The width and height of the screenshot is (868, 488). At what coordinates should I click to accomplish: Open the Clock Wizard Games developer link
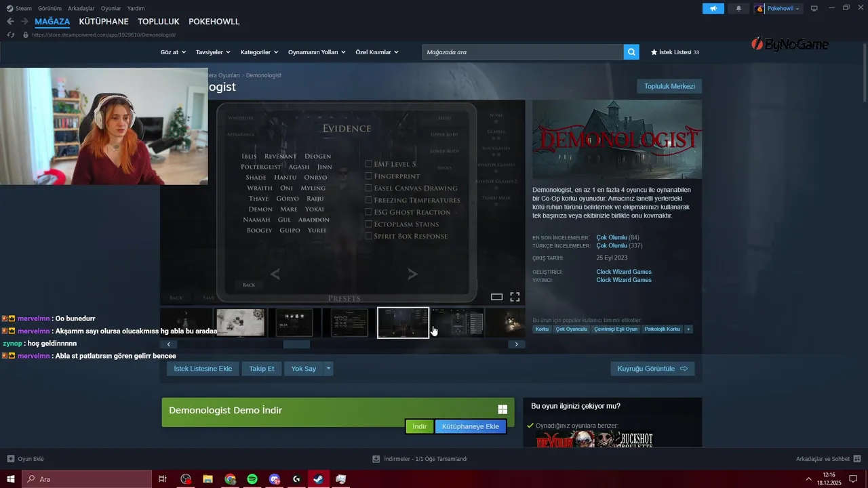[x=624, y=272]
